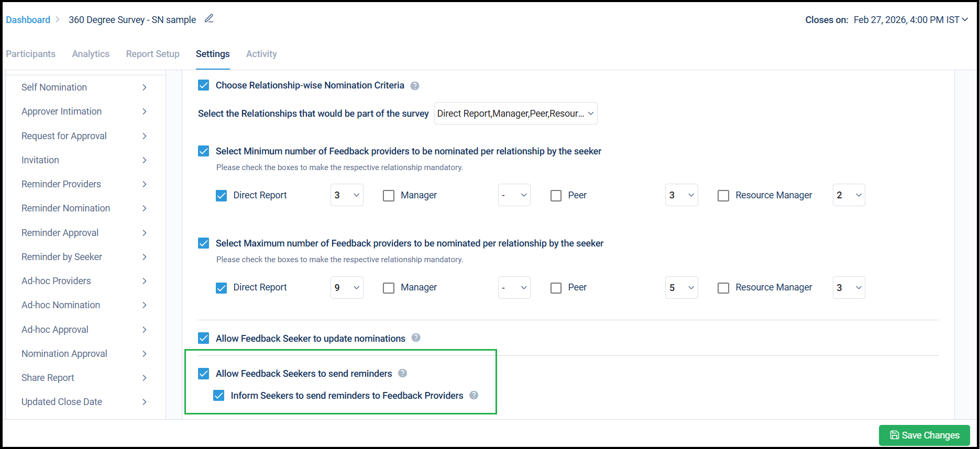Image resolution: width=980 pixels, height=449 pixels.
Task: Check the maximum Peer checkbox
Action: pyautogui.click(x=556, y=288)
